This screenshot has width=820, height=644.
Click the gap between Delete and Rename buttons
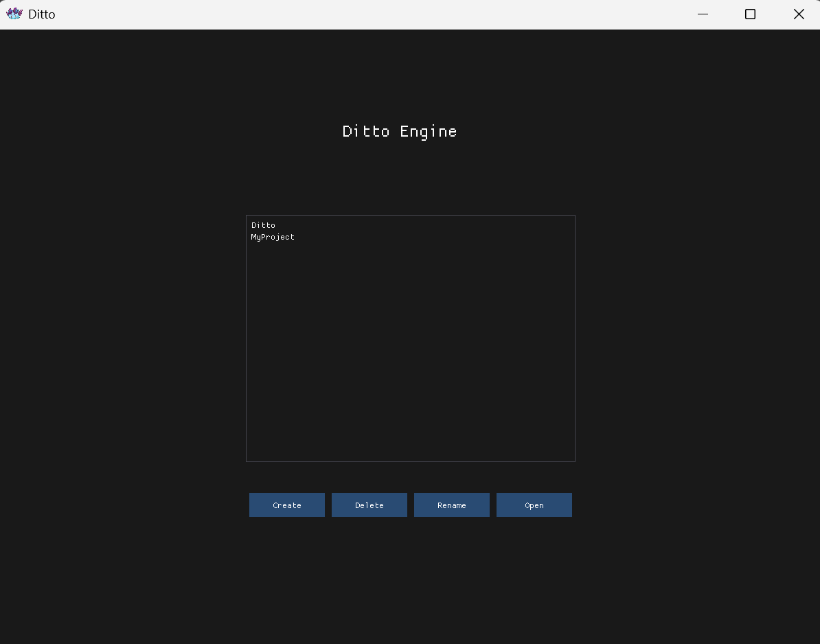[411, 505]
